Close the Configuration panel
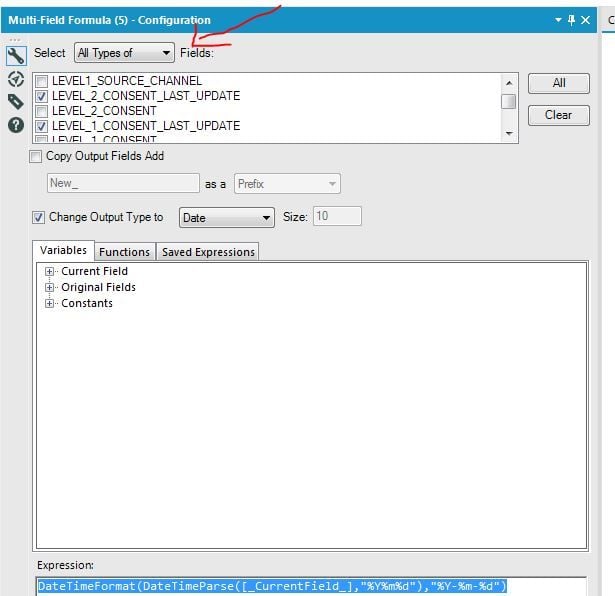Image resolution: width=615 pixels, height=596 pixels. click(585, 20)
